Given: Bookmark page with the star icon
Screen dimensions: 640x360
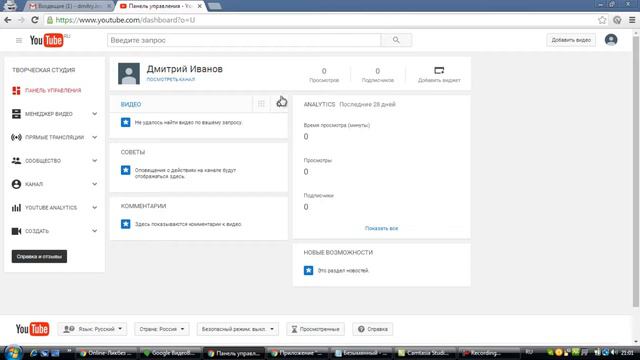Looking at the screenshot, I should [x=602, y=20].
